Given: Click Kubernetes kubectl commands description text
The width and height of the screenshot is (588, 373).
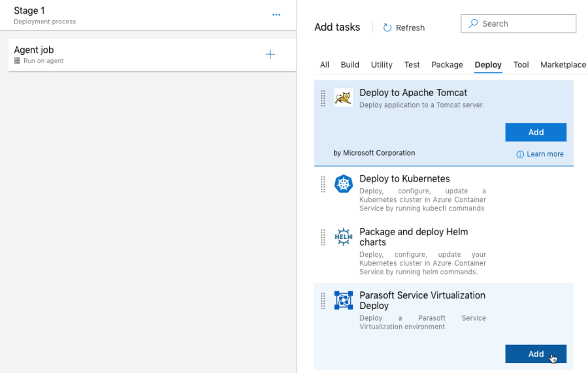Looking at the screenshot, I should (423, 200).
